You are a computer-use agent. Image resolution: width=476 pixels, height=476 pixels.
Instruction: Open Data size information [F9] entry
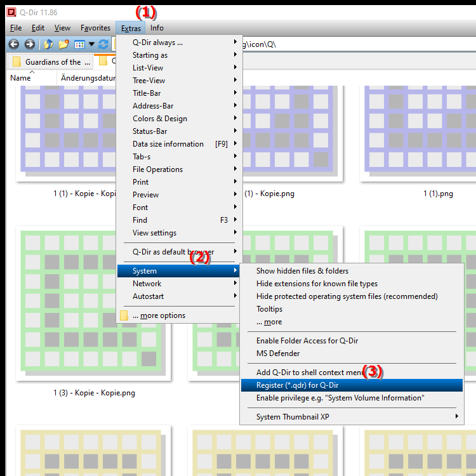click(x=178, y=144)
